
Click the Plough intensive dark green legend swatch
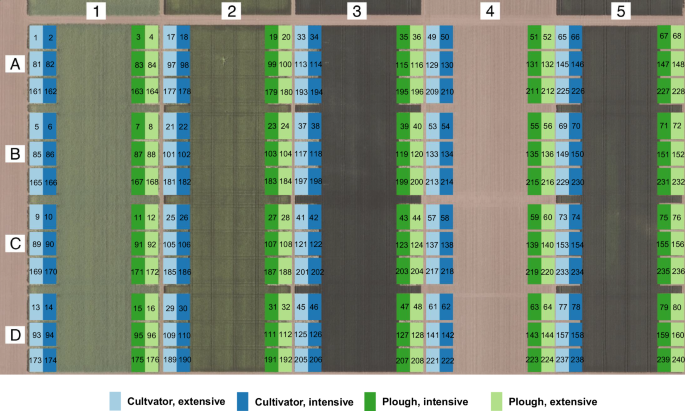pyautogui.click(x=370, y=401)
